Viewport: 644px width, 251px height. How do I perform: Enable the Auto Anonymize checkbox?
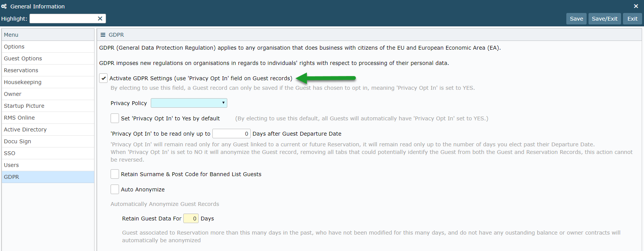point(115,189)
